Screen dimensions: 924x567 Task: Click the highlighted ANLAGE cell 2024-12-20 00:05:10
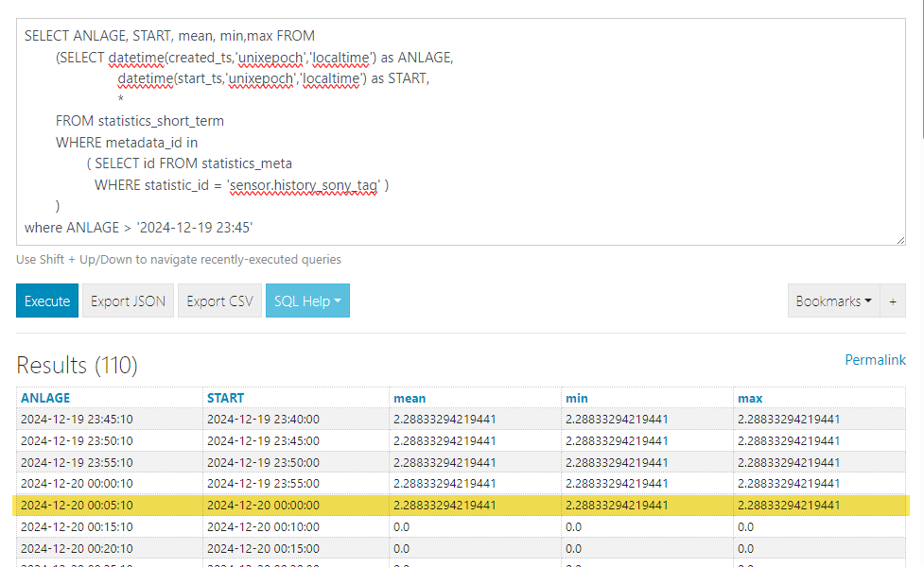(77, 506)
